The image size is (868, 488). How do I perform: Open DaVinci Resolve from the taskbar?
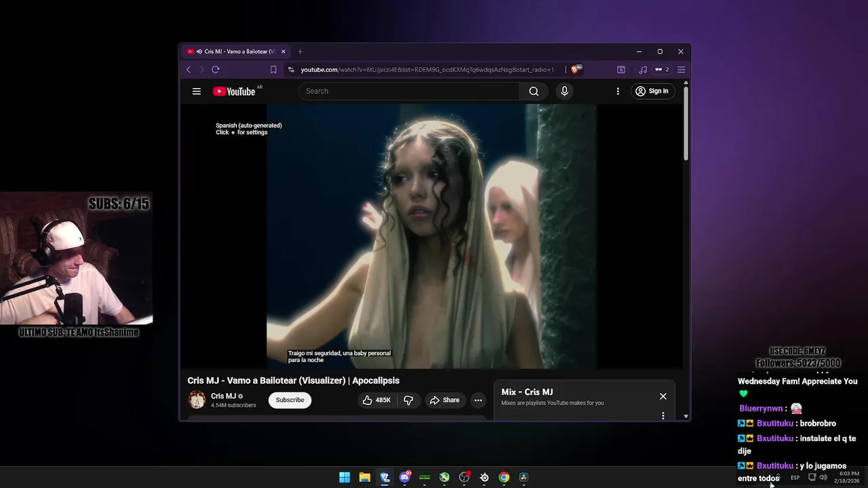click(x=524, y=477)
